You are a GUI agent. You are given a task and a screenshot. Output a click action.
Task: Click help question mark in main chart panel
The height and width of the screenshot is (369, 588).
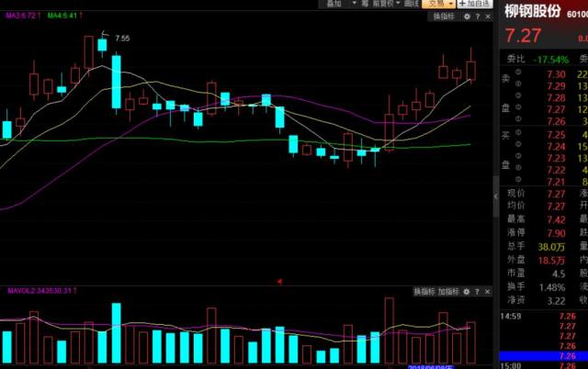(x=478, y=17)
